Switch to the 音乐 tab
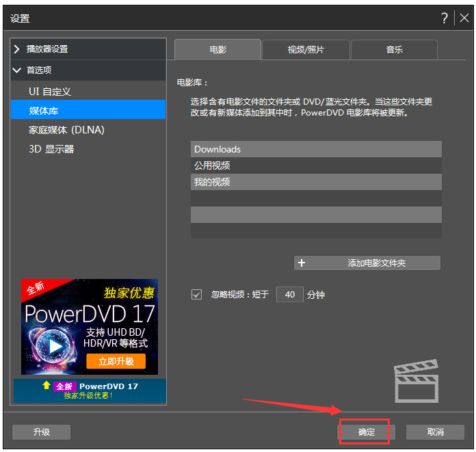 394,49
